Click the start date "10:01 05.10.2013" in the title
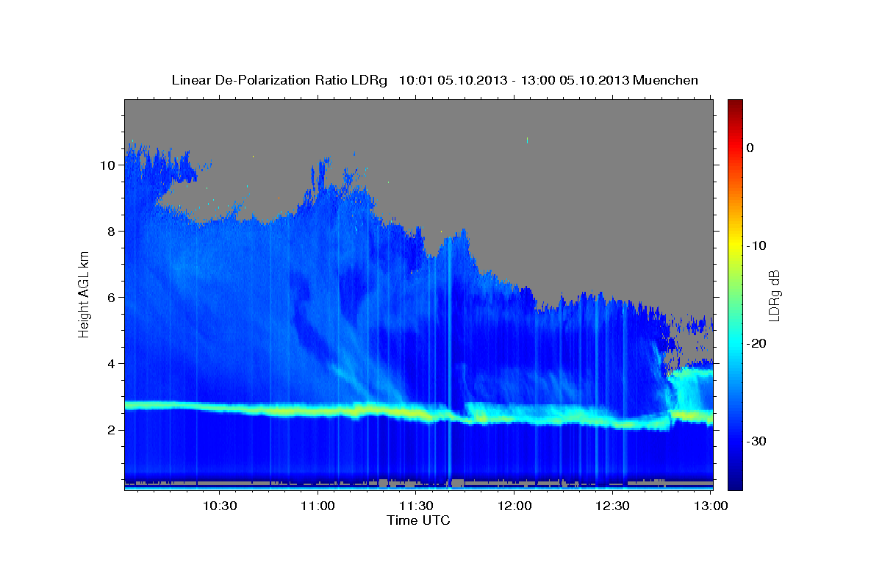The width and height of the screenshot is (882, 588). click(x=453, y=80)
